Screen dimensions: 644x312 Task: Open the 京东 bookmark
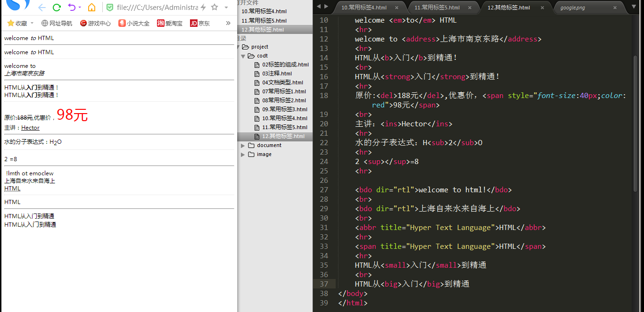point(200,23)
